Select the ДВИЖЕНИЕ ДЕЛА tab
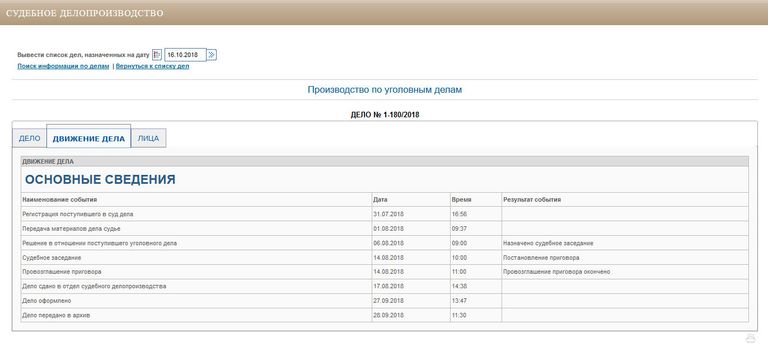768x362 pixels. tap(89, 137)
